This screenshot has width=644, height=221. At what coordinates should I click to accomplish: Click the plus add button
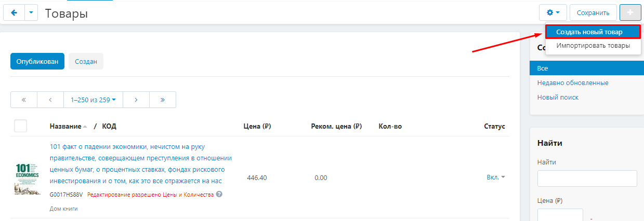630,12
